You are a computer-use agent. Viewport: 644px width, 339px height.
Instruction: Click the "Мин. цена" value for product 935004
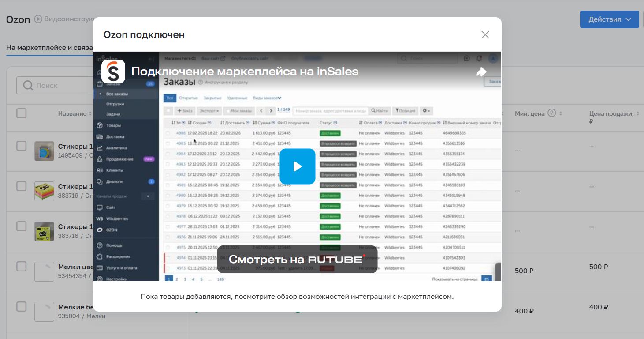[x=524, y=311]
